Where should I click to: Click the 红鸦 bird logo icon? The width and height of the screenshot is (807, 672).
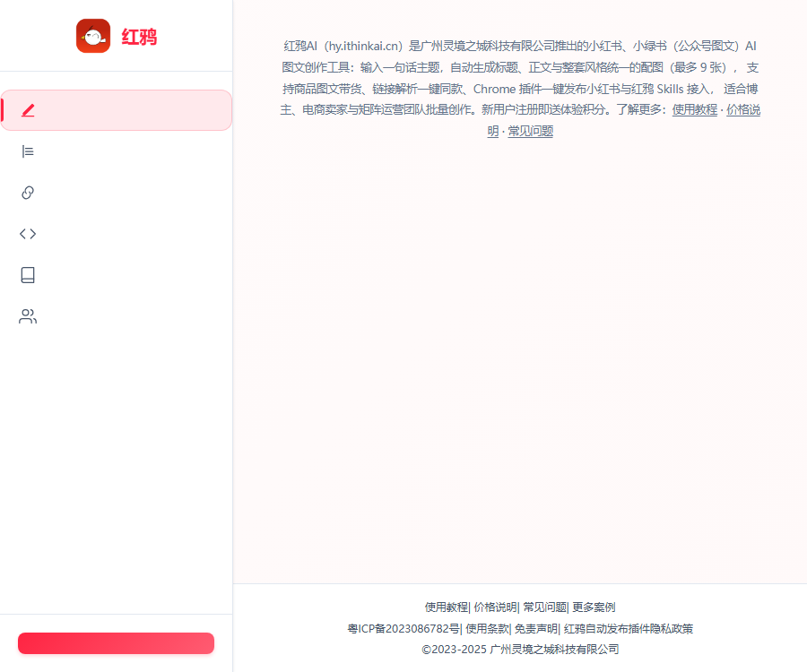[93, 36]
